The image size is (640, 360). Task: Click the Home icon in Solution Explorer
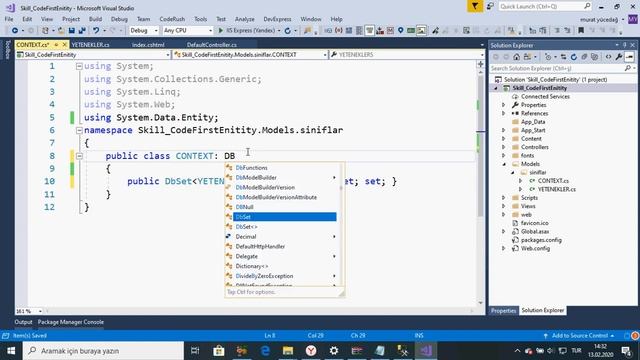[x=516, y=57]
